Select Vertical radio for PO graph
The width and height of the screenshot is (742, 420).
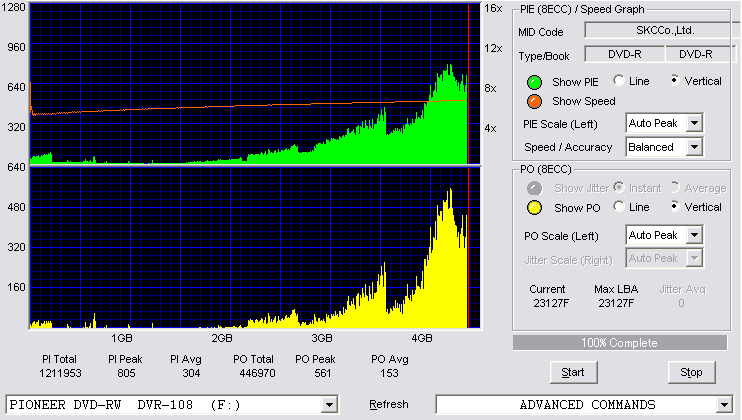(x=675, y=207)
